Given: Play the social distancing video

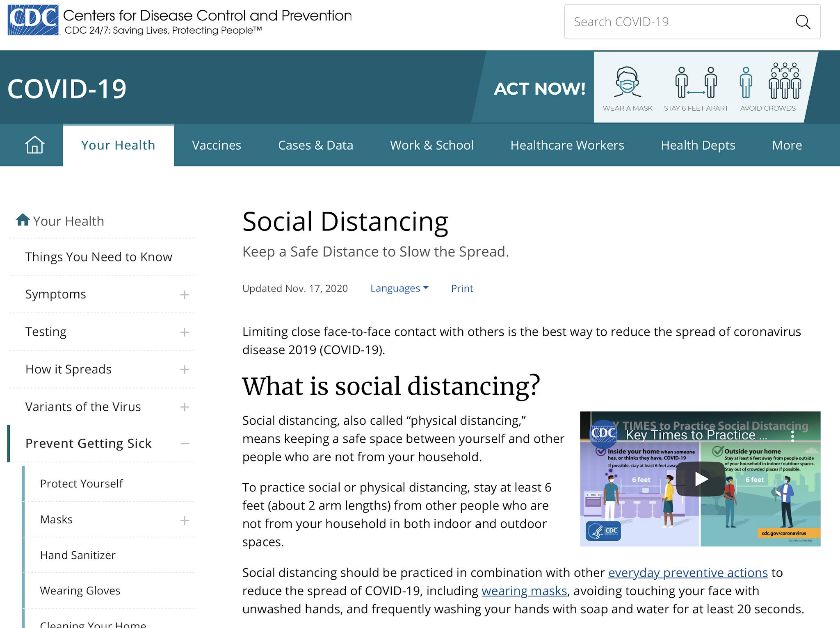Looking at the screenshot, I should tap(701, 479).
